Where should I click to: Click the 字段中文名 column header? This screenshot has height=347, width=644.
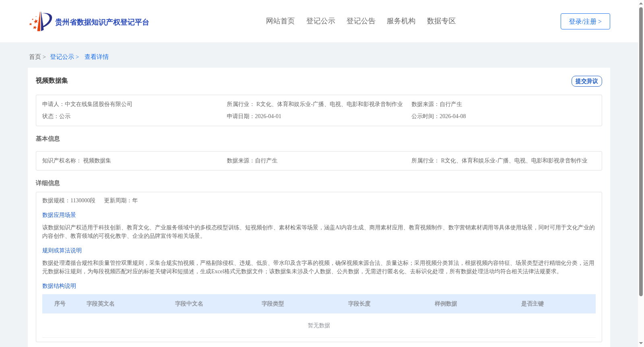point(189,303)
